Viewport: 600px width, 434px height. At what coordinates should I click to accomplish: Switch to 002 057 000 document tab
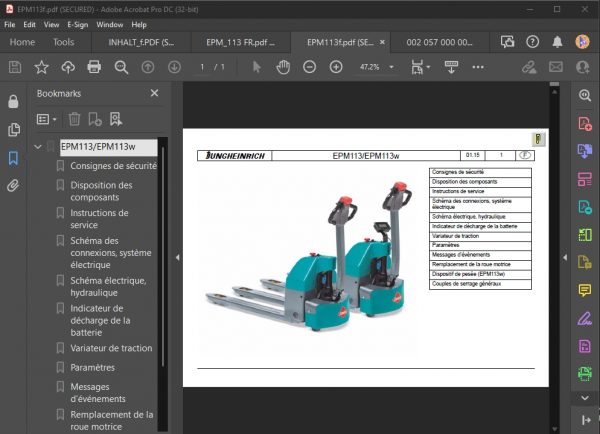click(439, 42)
